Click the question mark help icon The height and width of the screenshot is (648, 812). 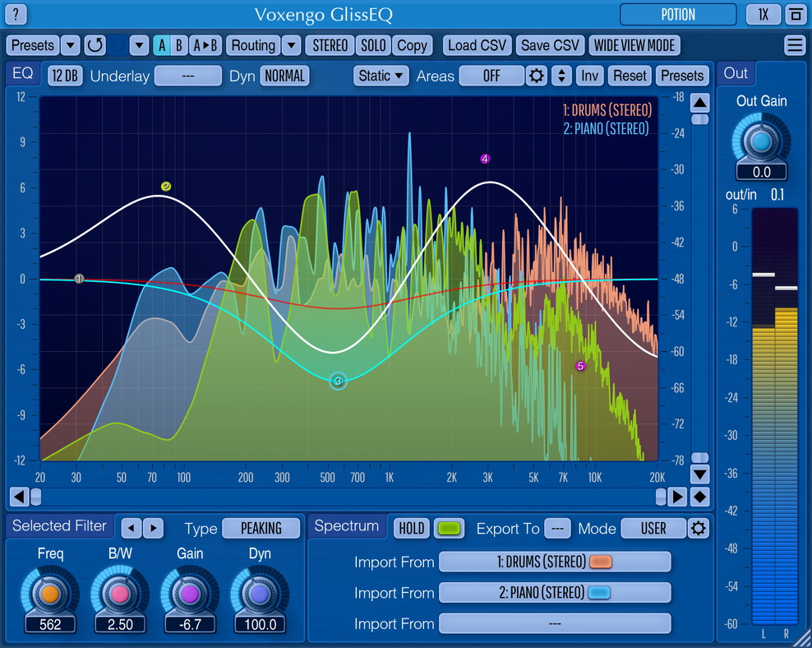pos(16,15)
